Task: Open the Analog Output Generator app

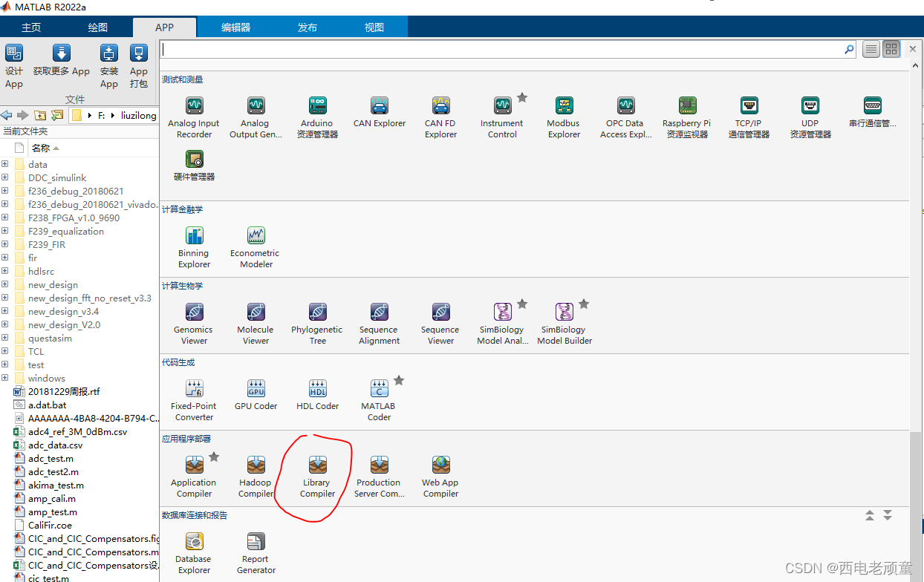Action: click(x=255, y=117)
